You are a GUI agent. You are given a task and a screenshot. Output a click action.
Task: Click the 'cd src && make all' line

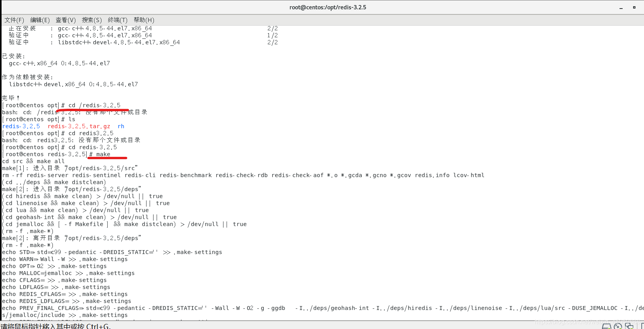(33, 161)
